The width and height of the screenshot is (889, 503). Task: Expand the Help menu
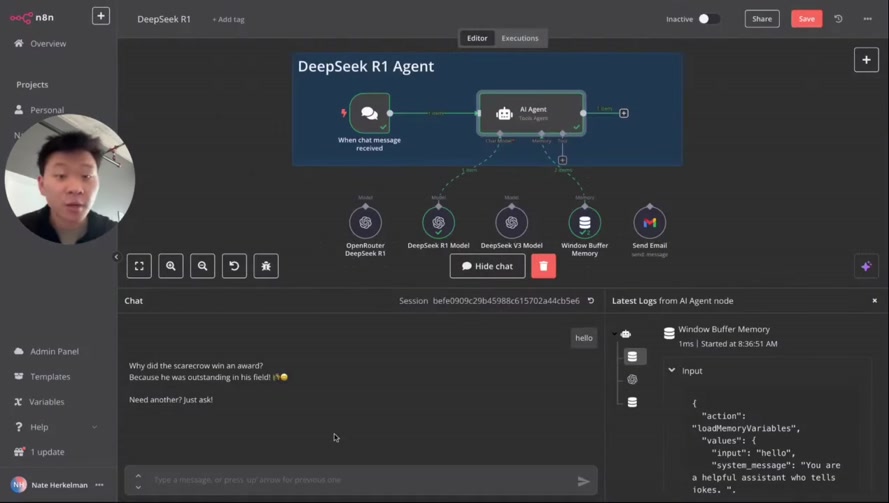[56, 426]
